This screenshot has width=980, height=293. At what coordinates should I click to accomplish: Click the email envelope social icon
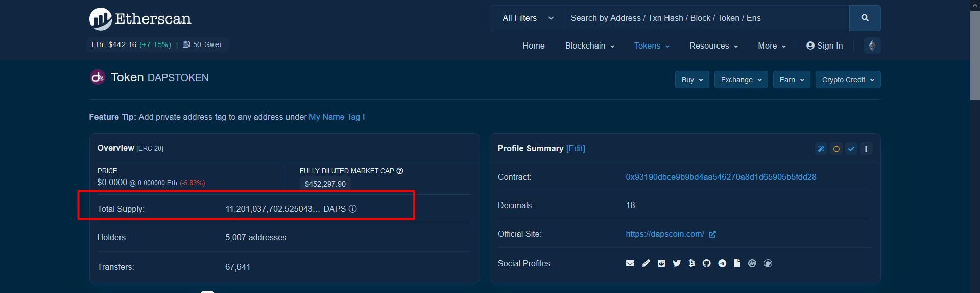[x=630, y=263]
